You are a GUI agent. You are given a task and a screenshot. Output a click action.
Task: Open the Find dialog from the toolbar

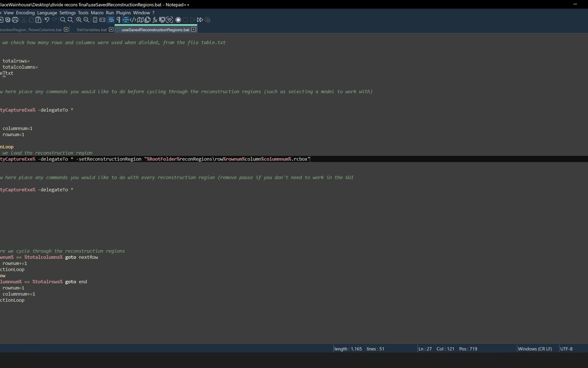point(62,20)
